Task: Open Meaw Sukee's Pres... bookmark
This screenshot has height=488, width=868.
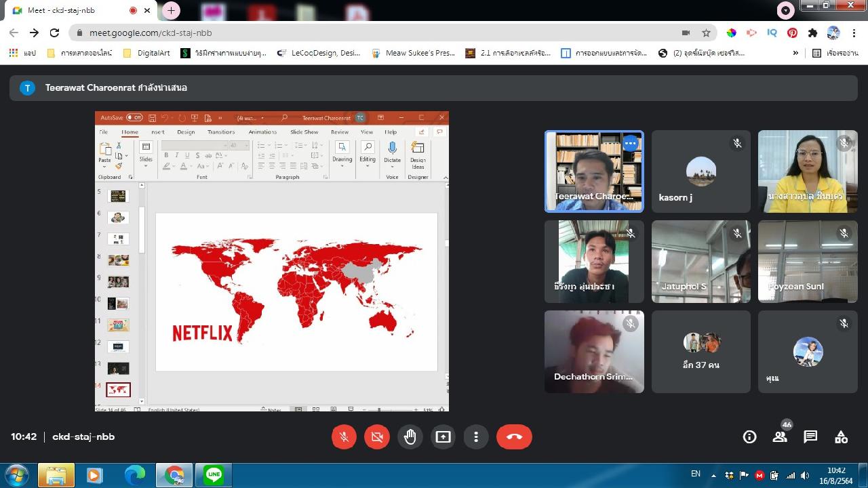Action: pos(414,53)
